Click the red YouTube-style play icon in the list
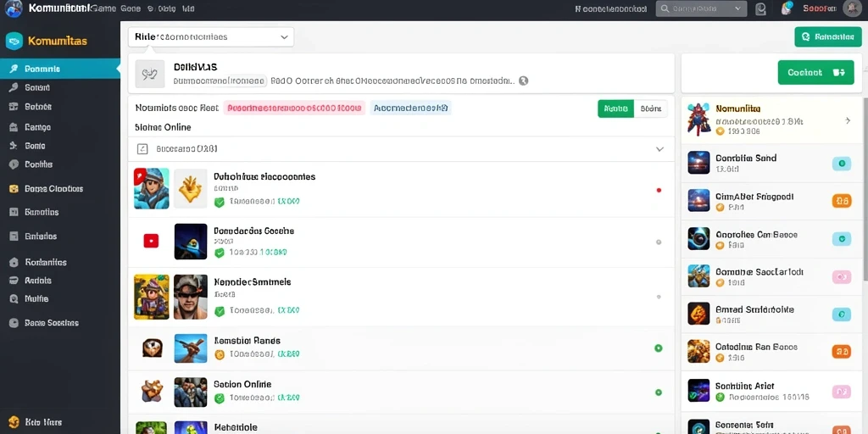The height and width of the screenshot is (434, 868). [151, 241]
